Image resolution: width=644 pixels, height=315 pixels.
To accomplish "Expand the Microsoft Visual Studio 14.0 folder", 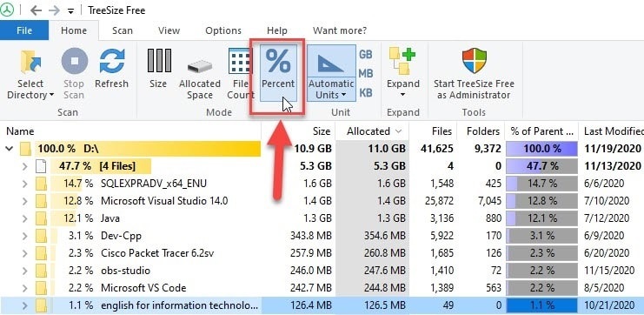I will [x=24, y=201].
